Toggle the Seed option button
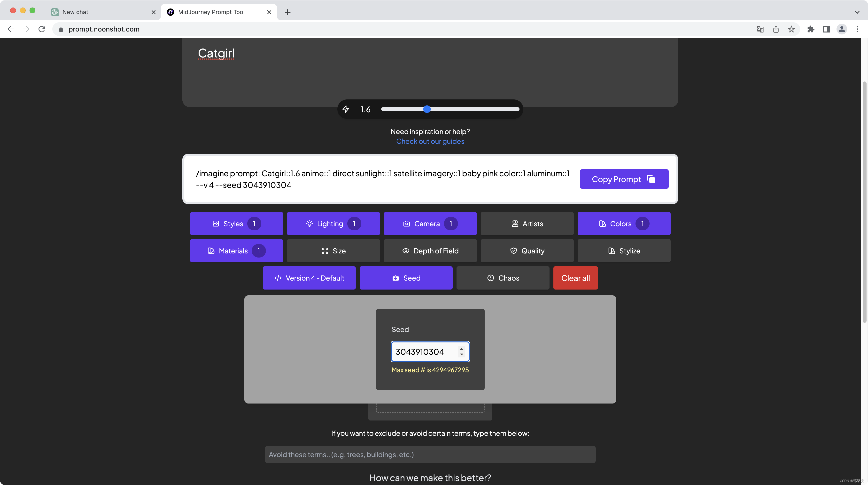 [406, 278]
